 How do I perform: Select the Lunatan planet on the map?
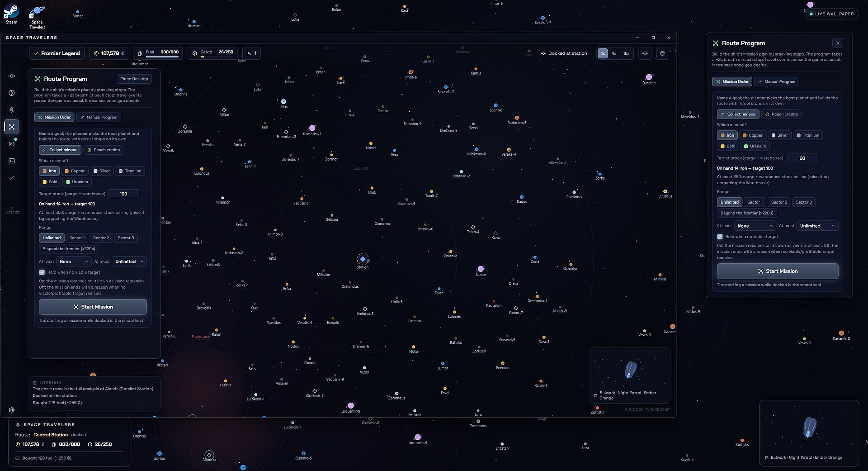(x=649, y=77)
